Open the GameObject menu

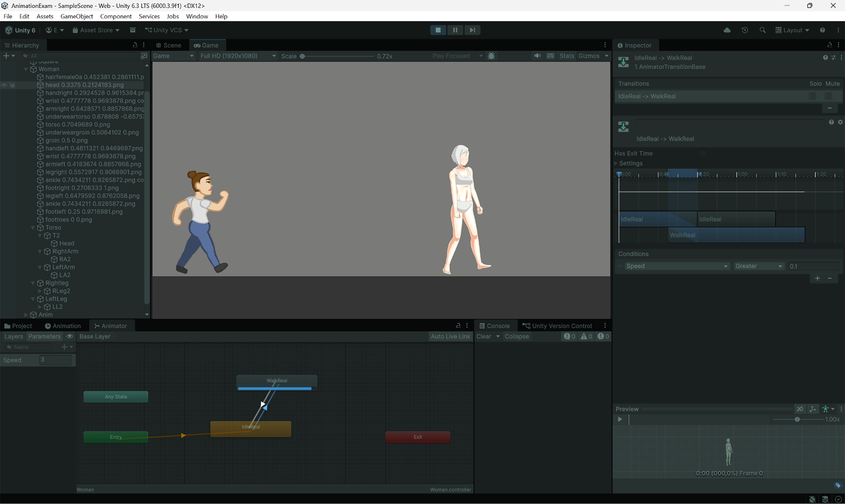coord(77,16)
